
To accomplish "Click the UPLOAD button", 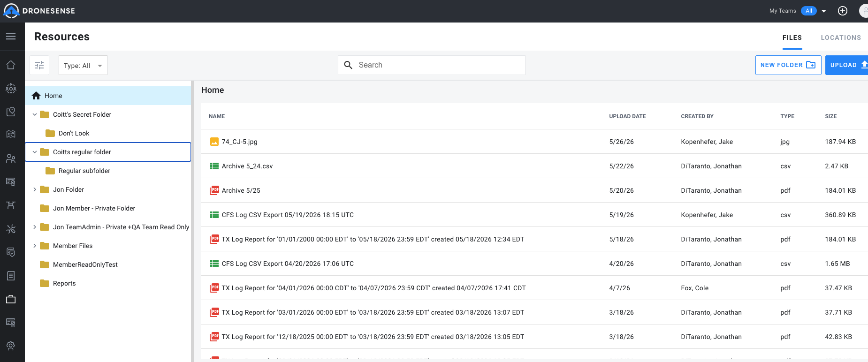I will pyautogui.click(x=846, y=65).
